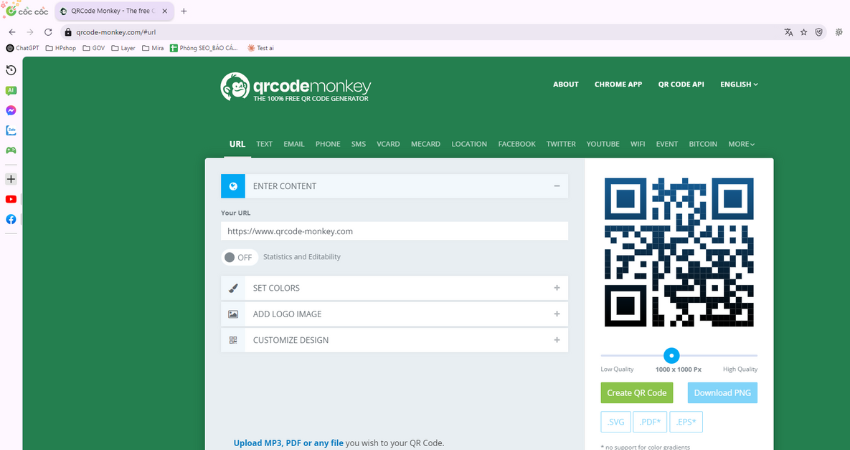Open the Mira bookmark folder

click(153, 48)
